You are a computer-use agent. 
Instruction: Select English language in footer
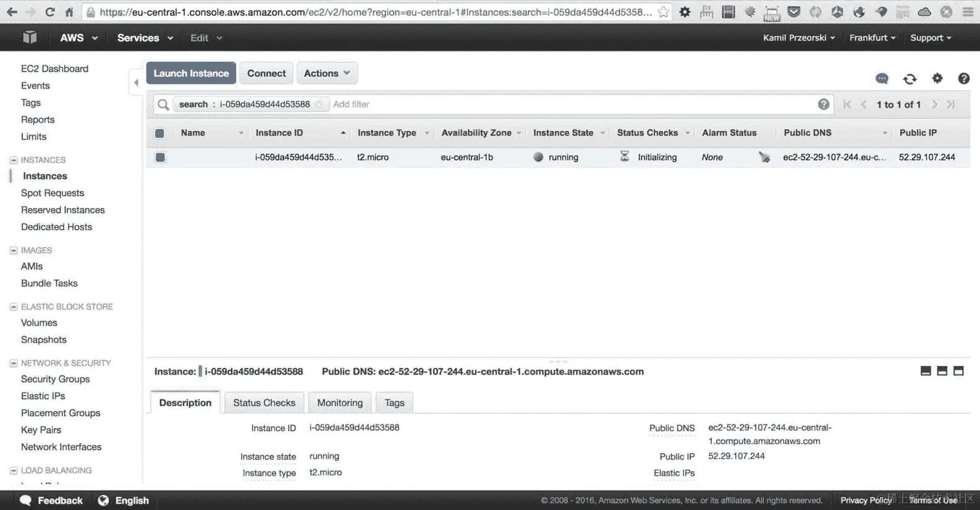[x=132, y=501]
